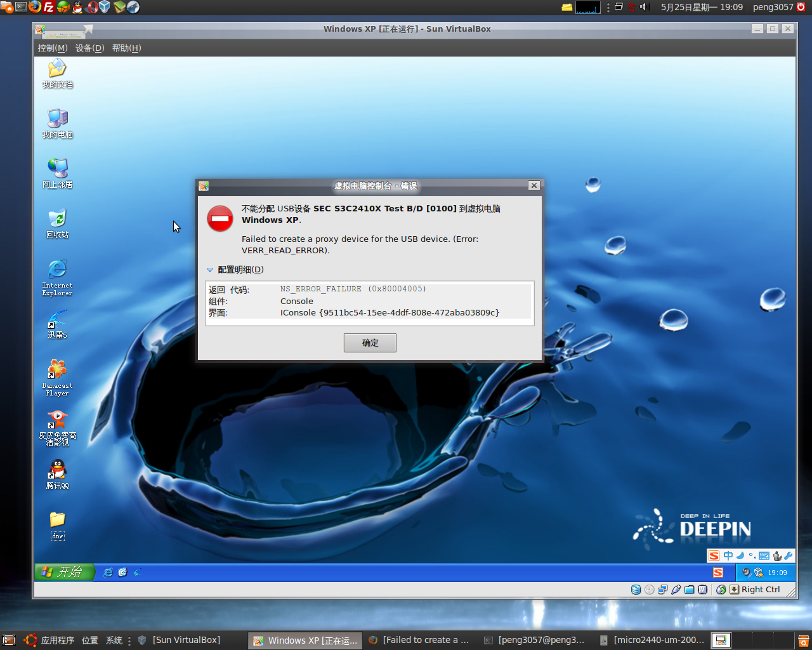The width and height of the screenshot is (812, 650).
Task: Launch Firefox from the top panel
Action: (35, 7)
